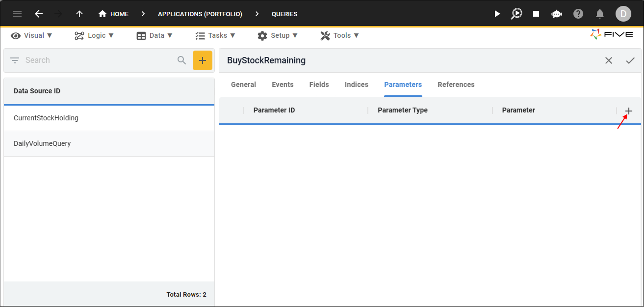Click the Parameter column header
The height and width of the screenshot is (307, 644).
518,110
